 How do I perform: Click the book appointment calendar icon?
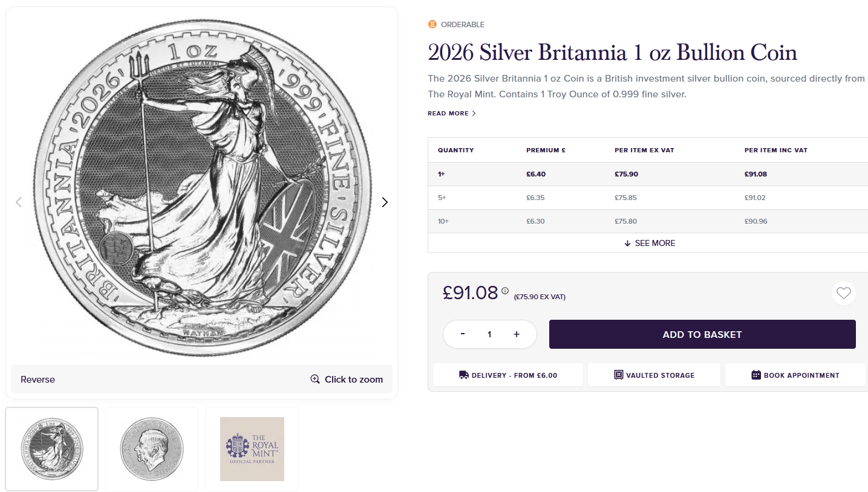point(756,375)
